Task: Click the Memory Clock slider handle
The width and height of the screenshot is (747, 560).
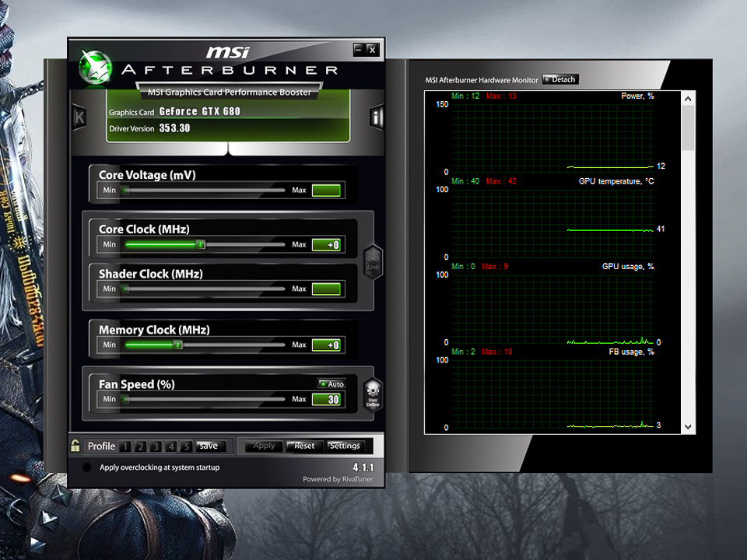Action: pos(177,345)
